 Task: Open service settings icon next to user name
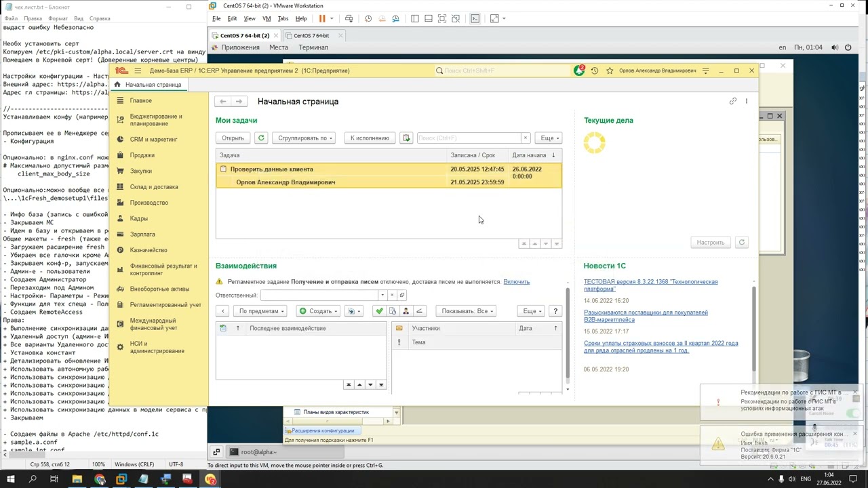click(x=705, y=70)
